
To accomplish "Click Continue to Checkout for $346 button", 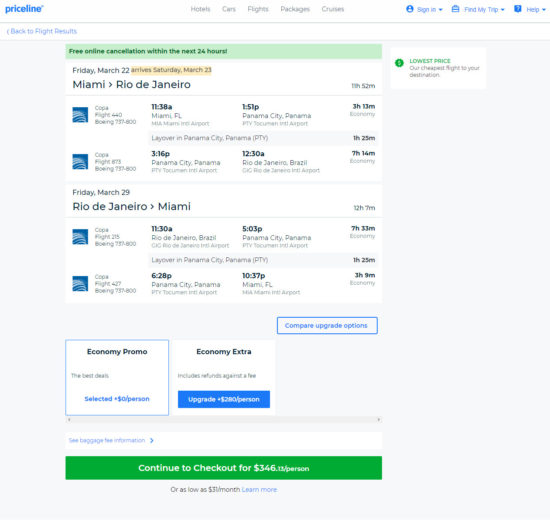I will (223, 468).
